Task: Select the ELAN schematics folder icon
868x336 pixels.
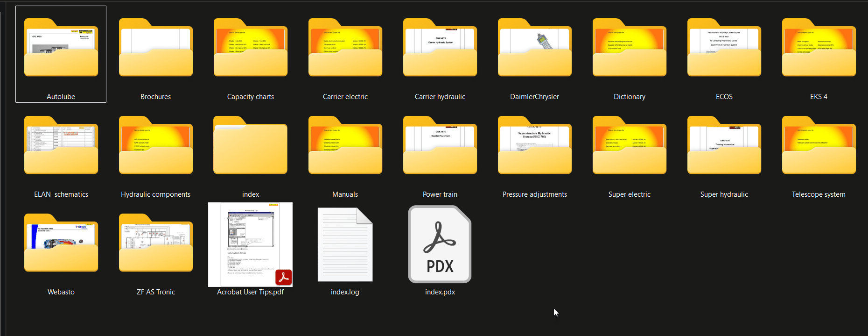Action: coord(61,145)
